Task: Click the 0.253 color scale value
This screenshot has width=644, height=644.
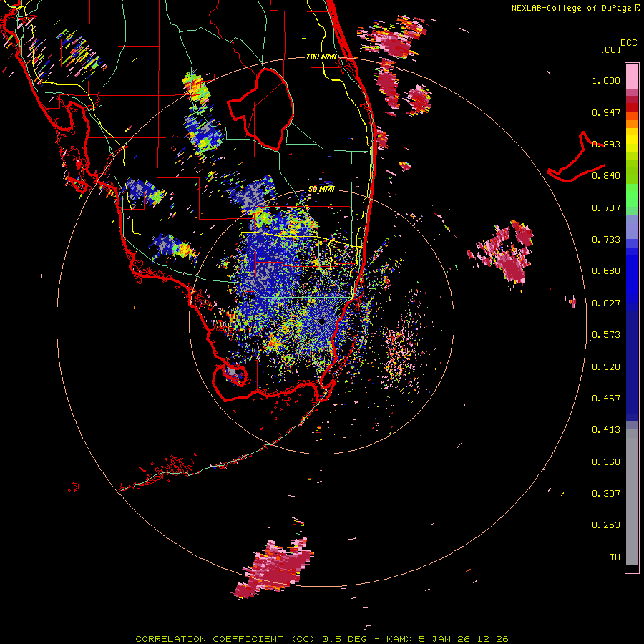Action: point(606,525)
